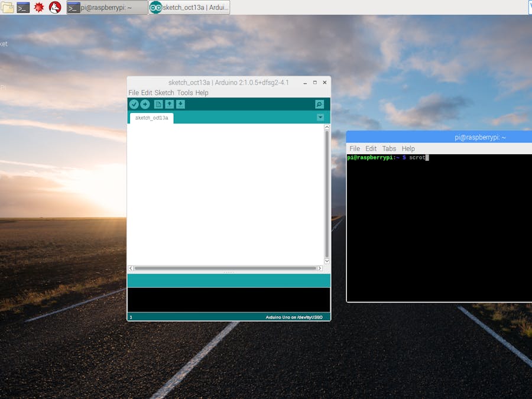Upload the sketch with the arrow icon

(145, 104)
